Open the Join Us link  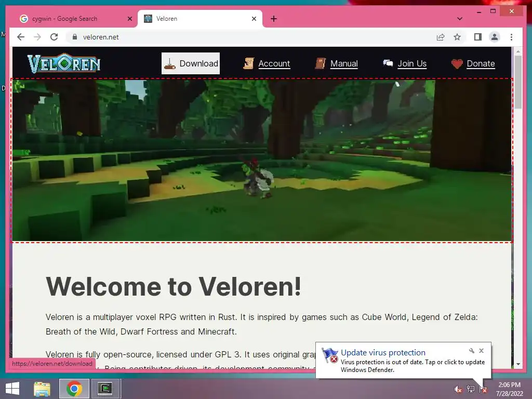tap(412, 63)
